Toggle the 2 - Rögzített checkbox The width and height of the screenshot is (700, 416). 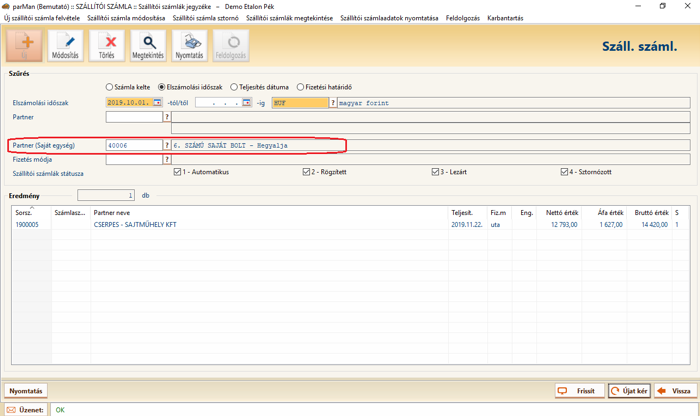[306, 172]
